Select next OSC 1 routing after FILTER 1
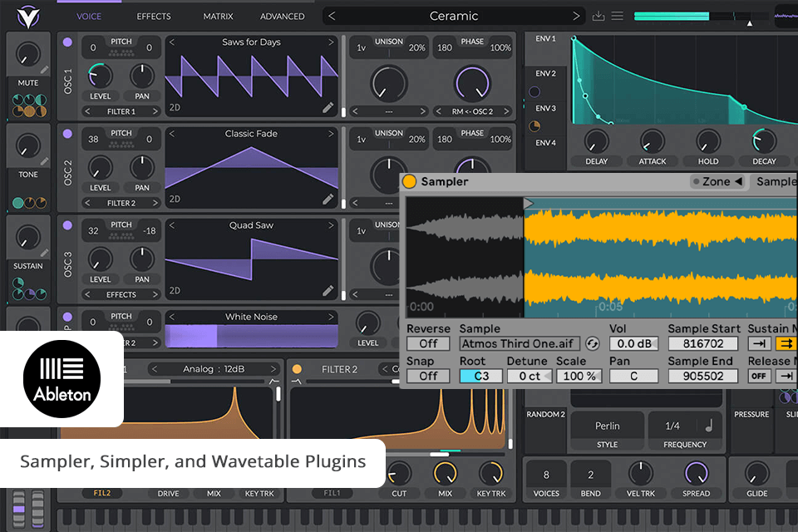The image size is (798, 532). [155, 111]
